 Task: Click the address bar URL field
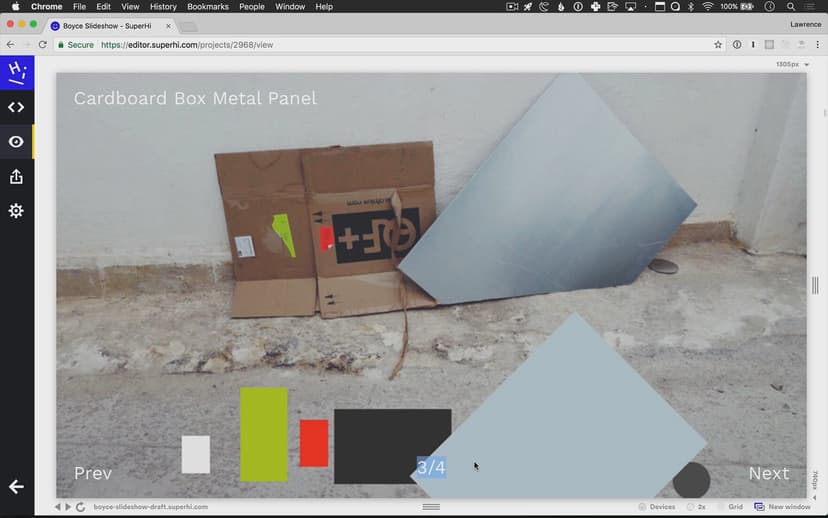pos(400,45)
